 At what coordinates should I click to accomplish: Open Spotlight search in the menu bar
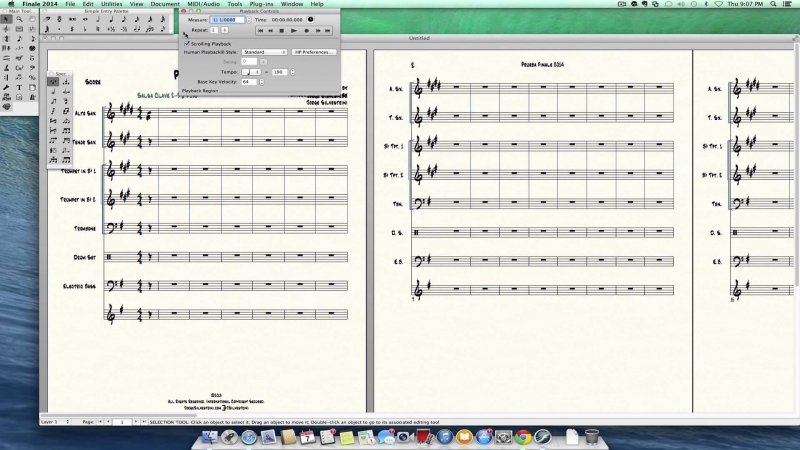(773, 4)
